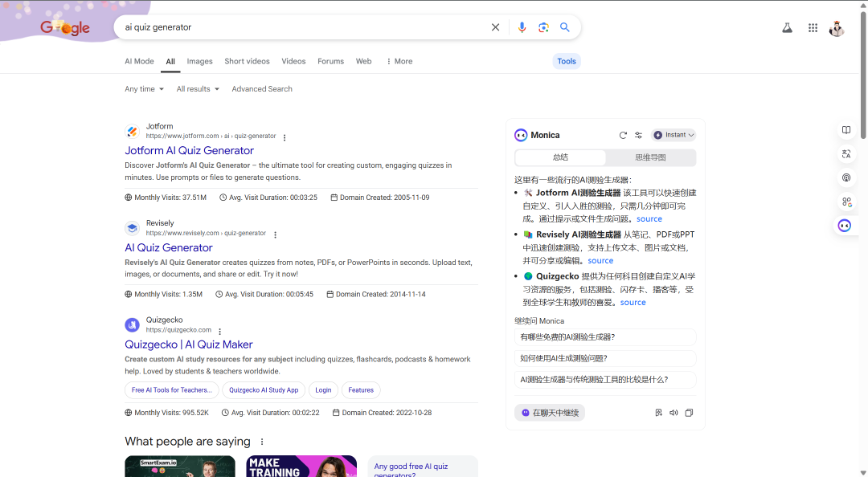Open the Any good free AI quiz generators post
This screenshot has height=477, width=868.
click(423, 467)
